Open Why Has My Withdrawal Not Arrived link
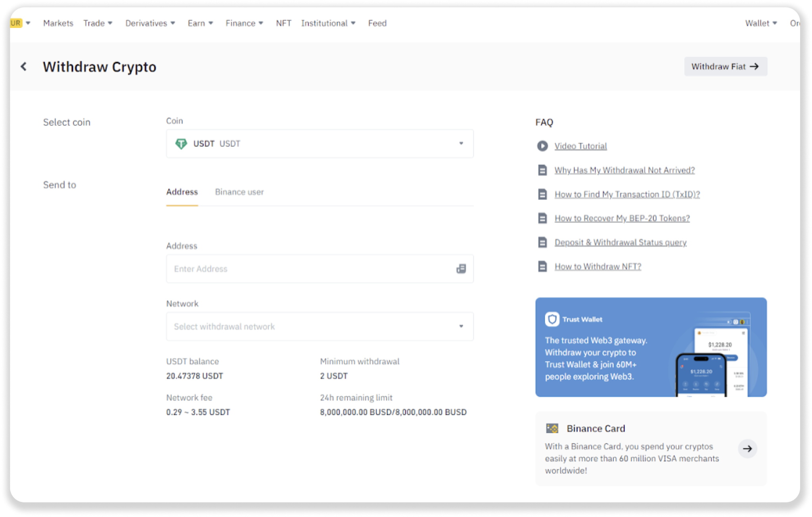 pyautogui.click(x=624, y=170)
